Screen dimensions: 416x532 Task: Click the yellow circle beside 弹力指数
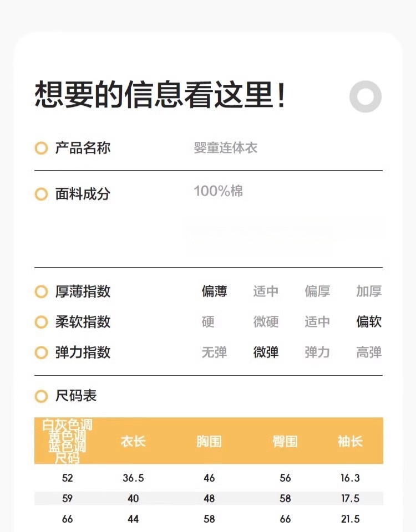pos(41,352)
